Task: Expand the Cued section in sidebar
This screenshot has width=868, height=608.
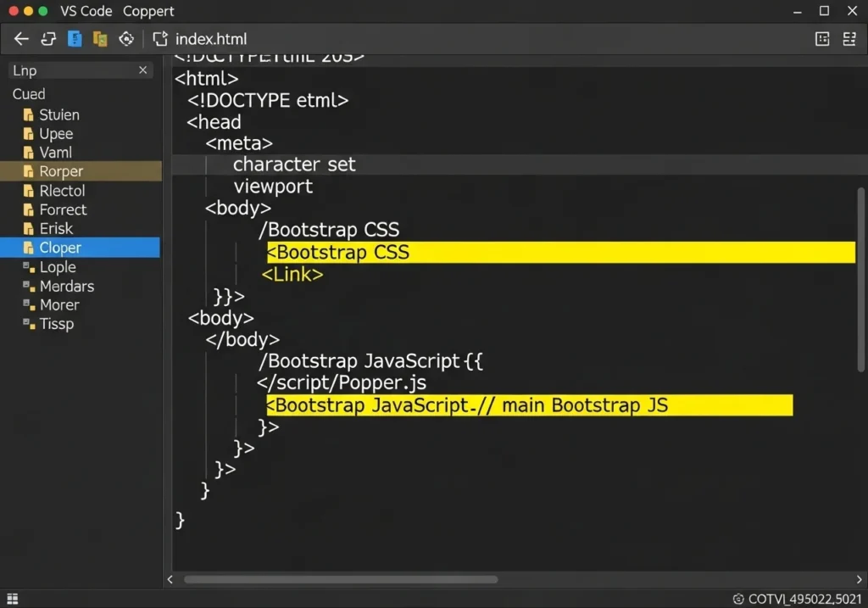Action: (x=29, y=94)
